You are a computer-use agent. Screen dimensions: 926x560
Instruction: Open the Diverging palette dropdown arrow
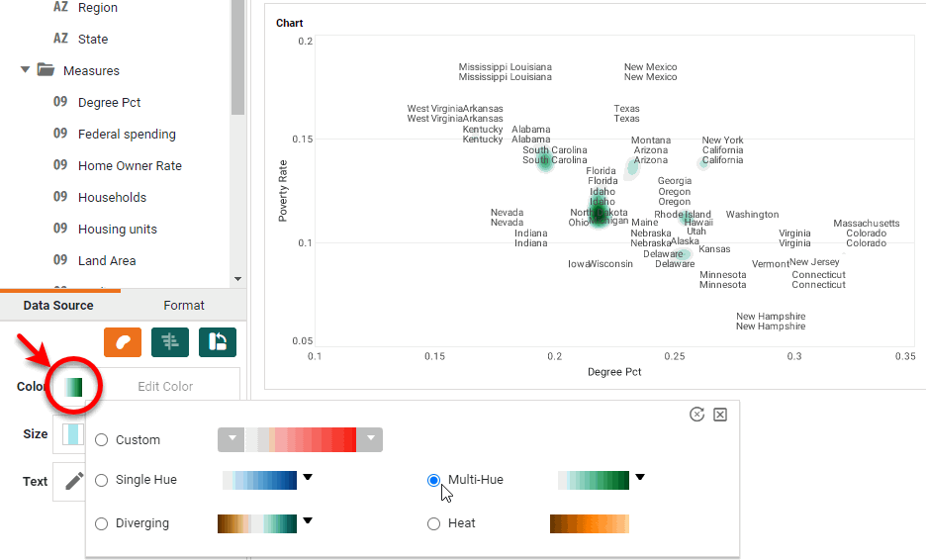(308, 520)
